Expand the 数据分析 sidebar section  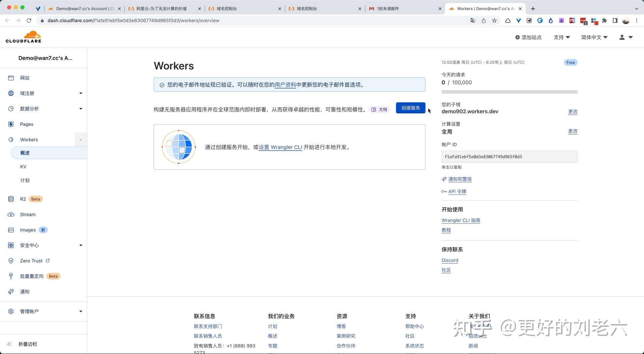pyautogui.click(x=80, y=109)
